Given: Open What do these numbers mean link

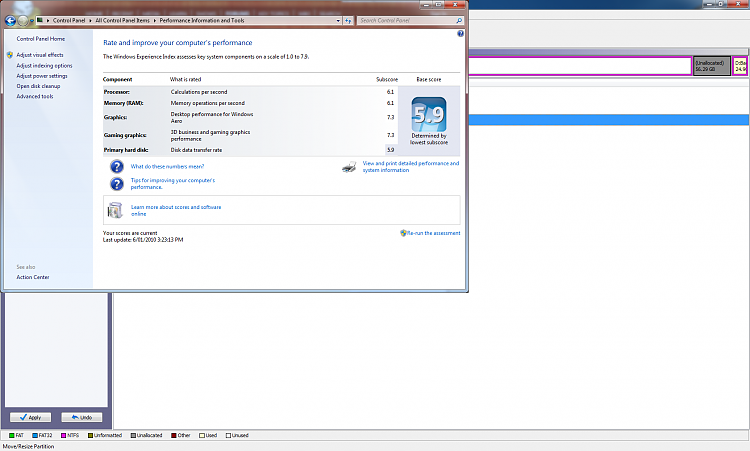Looking at the screenshot, I should click(x=167, y=166).
